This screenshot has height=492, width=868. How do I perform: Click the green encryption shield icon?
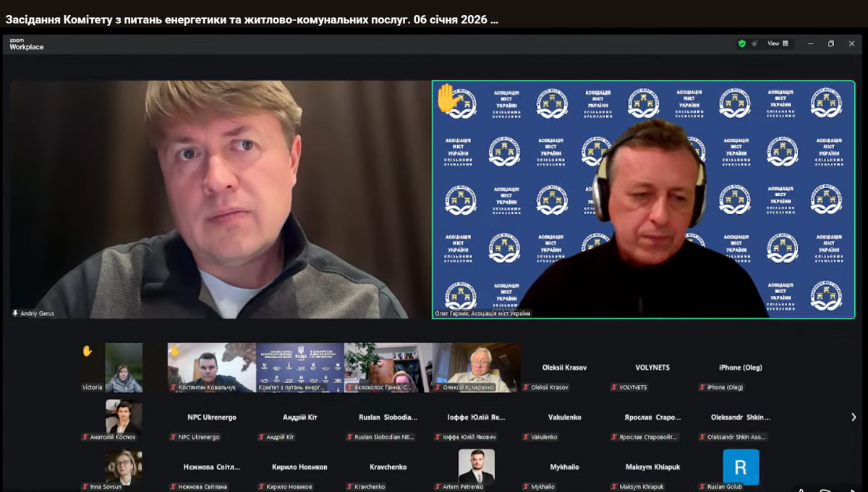(741, 43)
